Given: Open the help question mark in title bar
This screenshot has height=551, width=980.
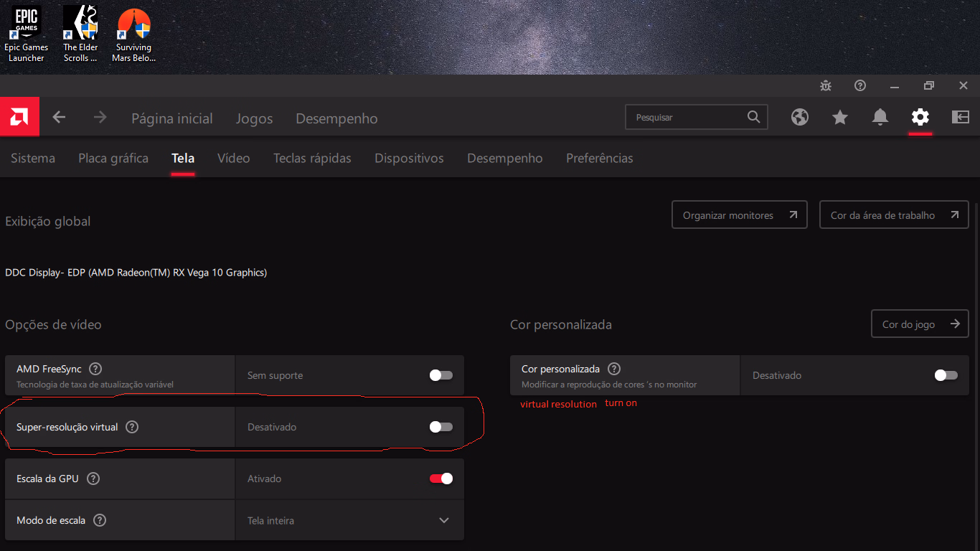Looking at the screenshot, I should (x=860, y=85).
